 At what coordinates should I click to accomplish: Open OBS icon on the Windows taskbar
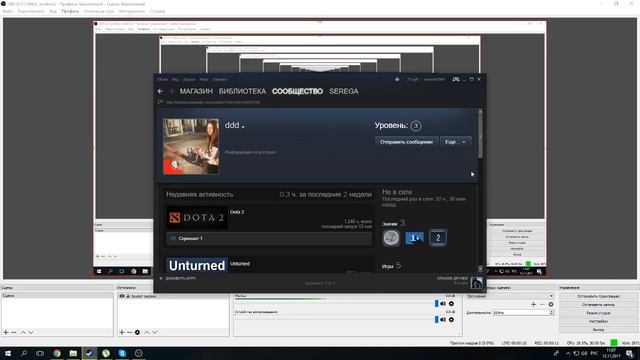pos(138,353)
